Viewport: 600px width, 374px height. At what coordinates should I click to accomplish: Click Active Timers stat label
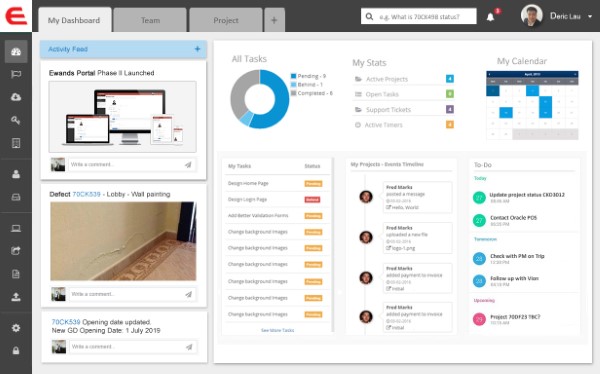pyautogui.click(x=383, y=125)
